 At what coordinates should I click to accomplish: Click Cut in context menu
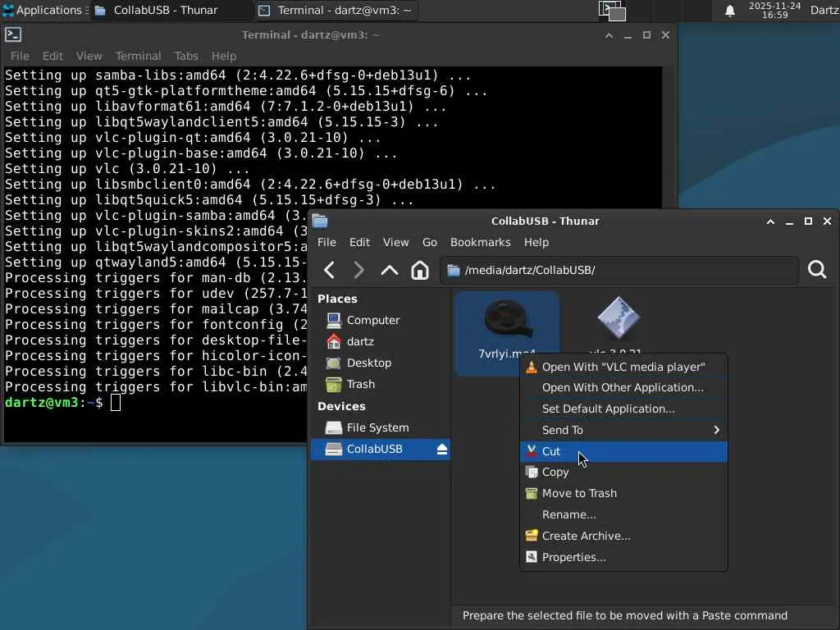pos(623,452)
